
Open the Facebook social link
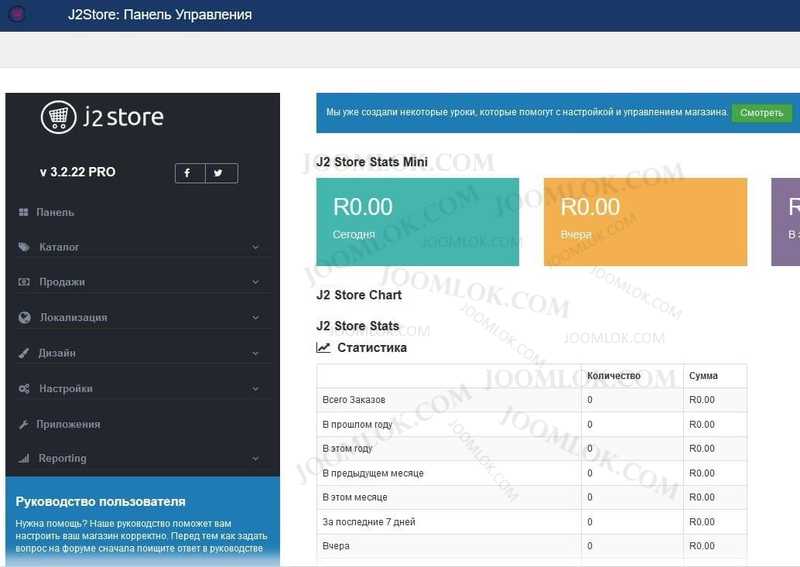190,173
